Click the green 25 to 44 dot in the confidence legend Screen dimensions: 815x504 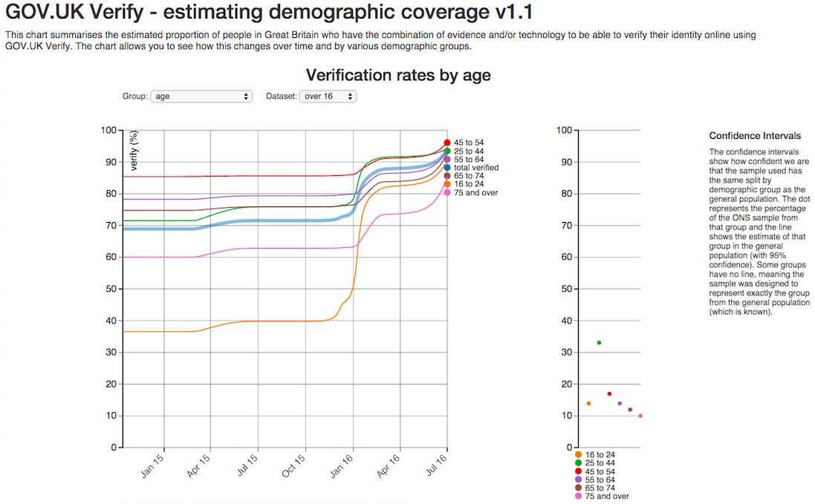tap(579, 463)
